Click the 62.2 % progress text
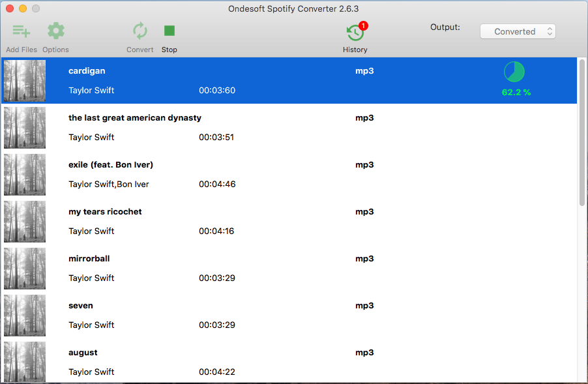Screen dimensions: 588x384 coord(516,92)
